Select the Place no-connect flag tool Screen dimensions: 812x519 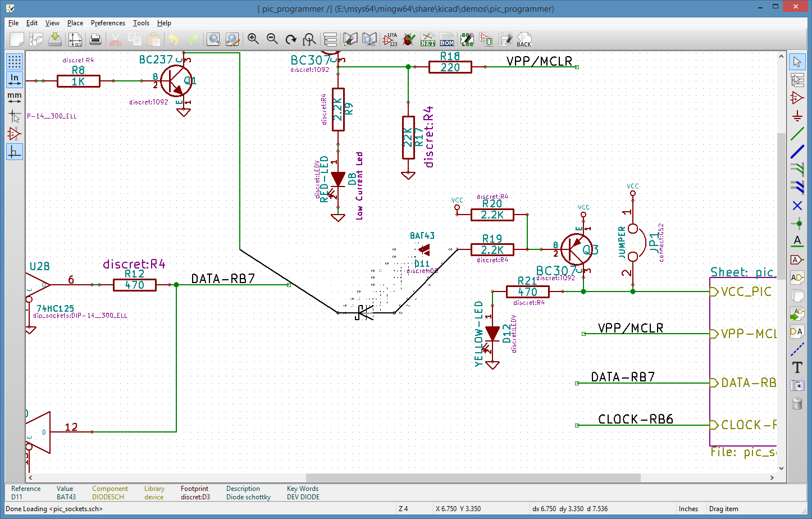[797, 206]
